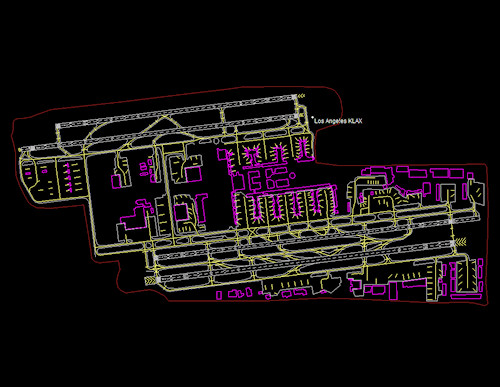Click the long horizontal magenta bar at bottom right
500x387 pixels.
[466, 296]
